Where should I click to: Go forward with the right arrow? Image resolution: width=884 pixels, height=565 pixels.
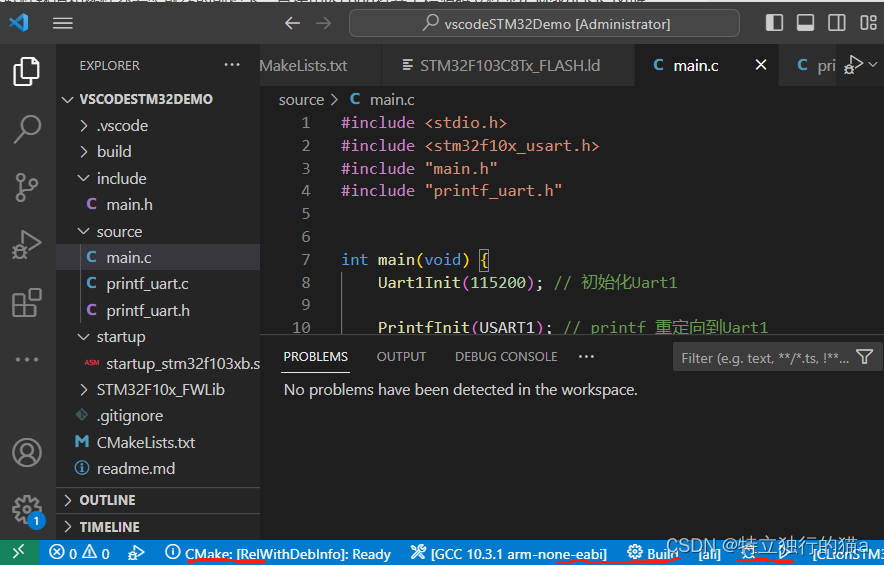(324, 23)
